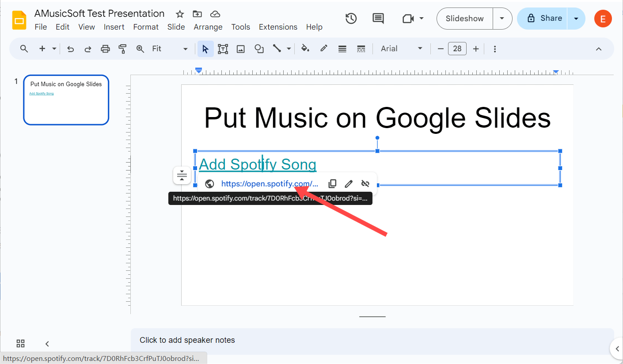Open the Format menu
Viewport: 623px width, 364px height.
146,27
